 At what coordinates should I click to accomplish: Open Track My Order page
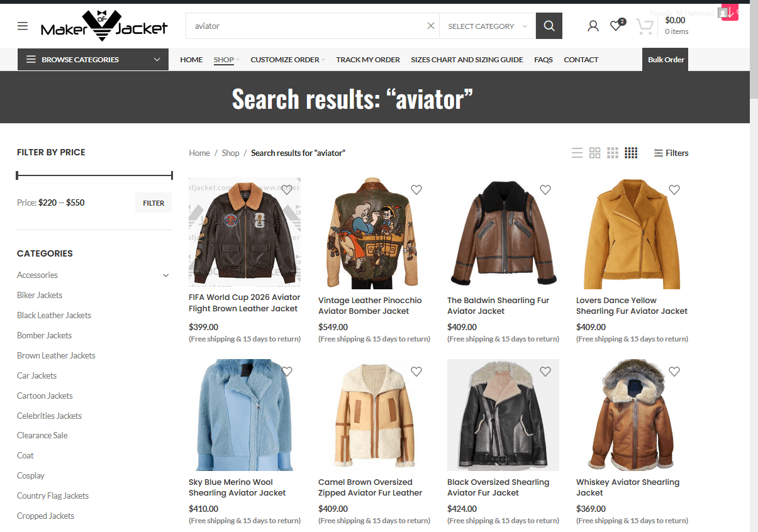click(x=368, y=60)
